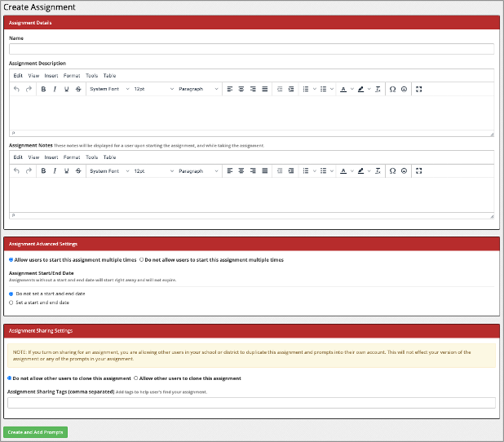This screenshot has height=442, width=504.
Task: Open the Insert menu in the Assignment Description editor
Action: tap(51, 75)
